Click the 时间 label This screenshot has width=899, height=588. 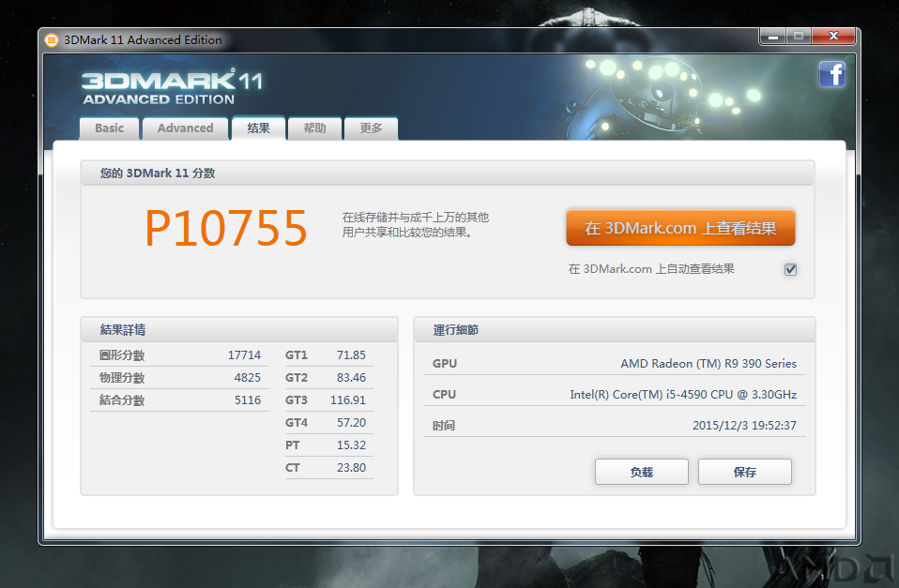[444, 425]
